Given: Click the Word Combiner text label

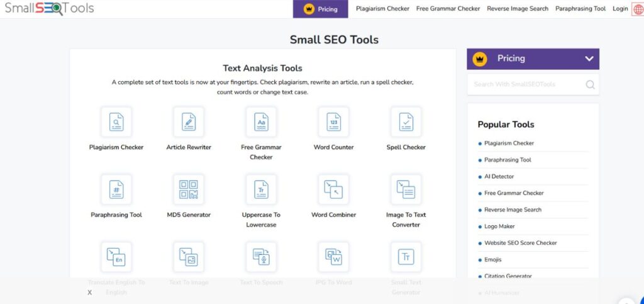Looking at the screenshot, I should (333, 215).
